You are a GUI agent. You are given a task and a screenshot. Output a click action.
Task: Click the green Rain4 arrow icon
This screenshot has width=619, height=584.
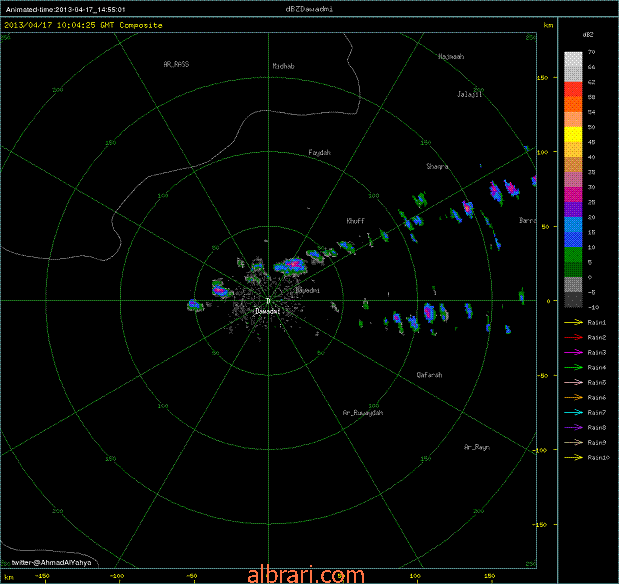[x=574, y=367]
